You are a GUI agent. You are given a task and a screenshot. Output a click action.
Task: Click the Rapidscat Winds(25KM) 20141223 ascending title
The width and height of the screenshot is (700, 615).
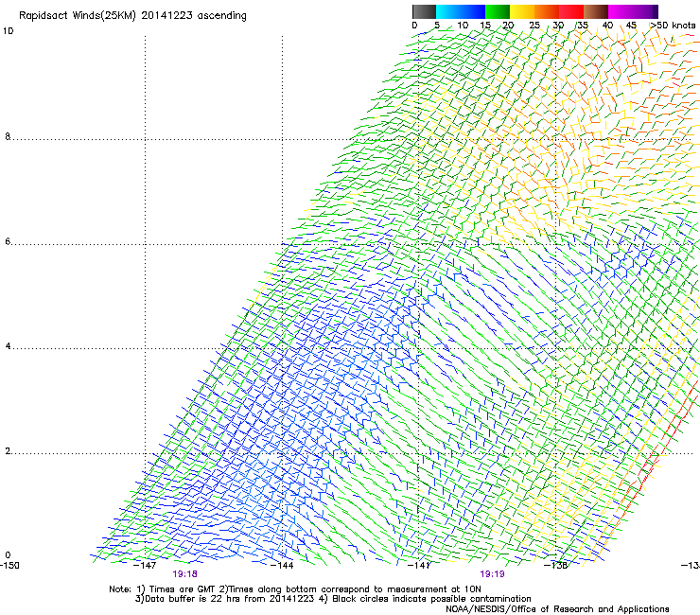point(132,16)
